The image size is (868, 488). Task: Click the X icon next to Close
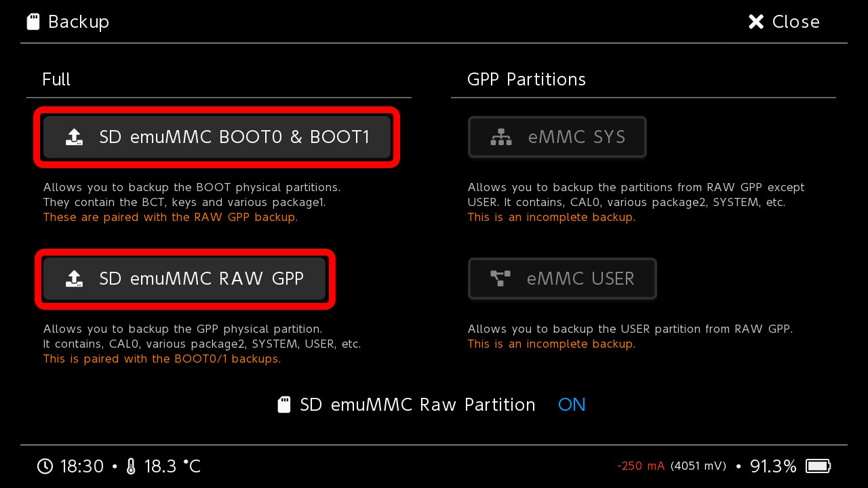pos(755,22)
